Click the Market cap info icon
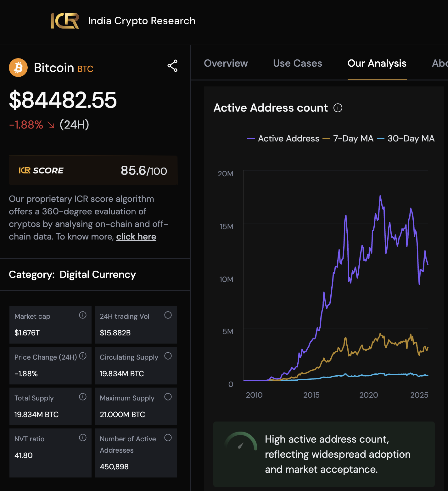 tap(83, 315)
